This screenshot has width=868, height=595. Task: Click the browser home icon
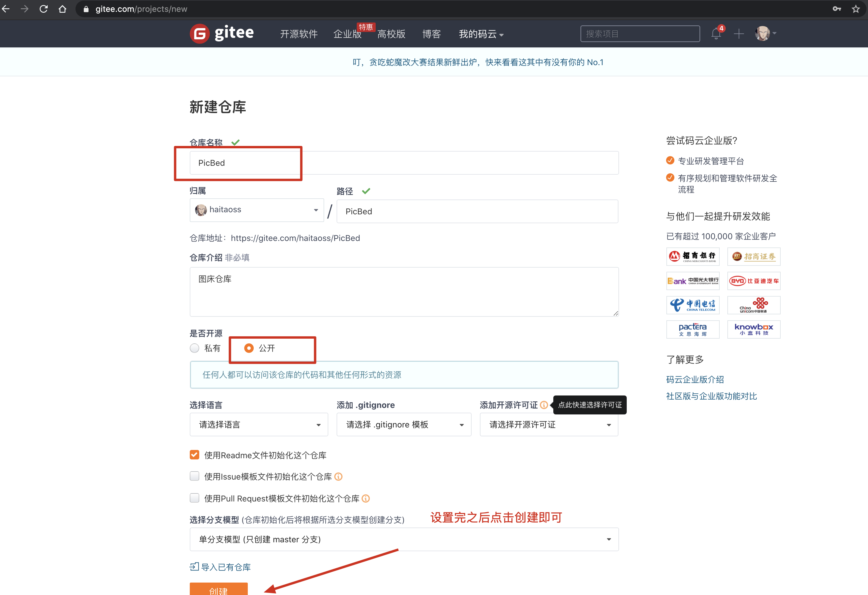coord(62,9)
